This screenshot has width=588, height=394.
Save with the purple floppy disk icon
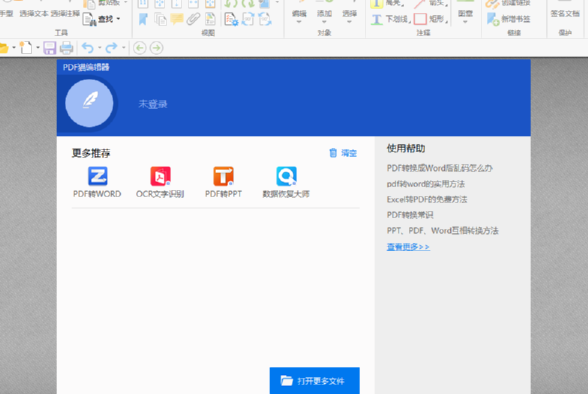point(50,48)
